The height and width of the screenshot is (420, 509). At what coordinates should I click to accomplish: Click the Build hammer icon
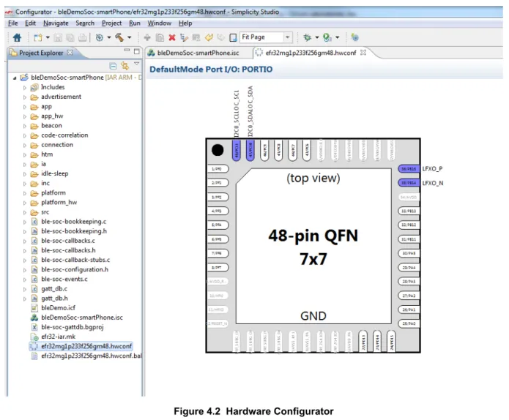click(x=119, y=37)
